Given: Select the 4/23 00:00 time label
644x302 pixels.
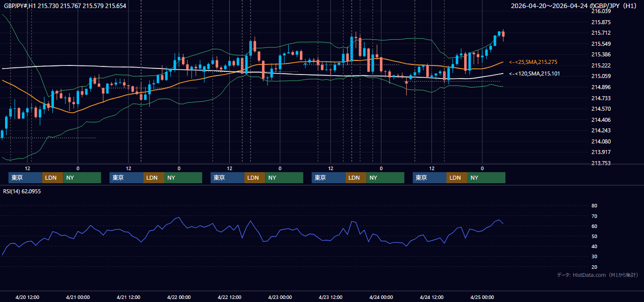Looking at the screenshot, I should pos(280,297).
